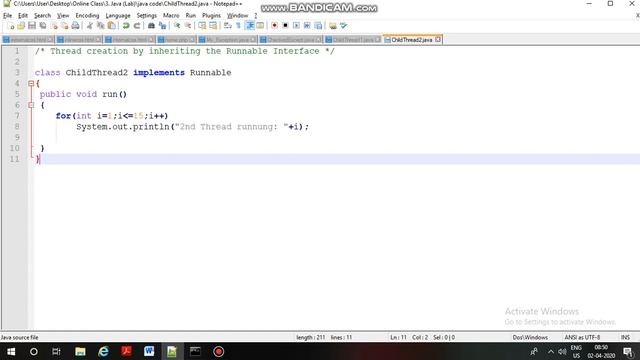Undo the last edit via green arrow
The image size is (640, 360).
(126, 26)
